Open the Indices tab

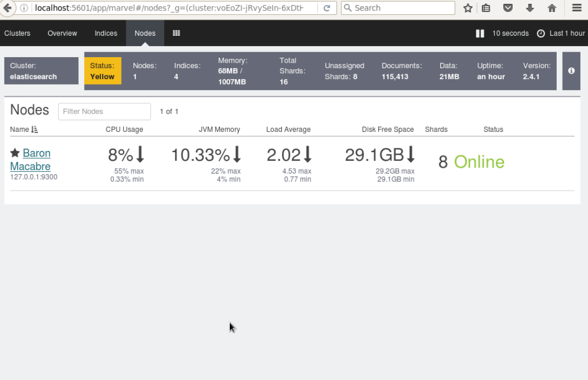(106, 33)
